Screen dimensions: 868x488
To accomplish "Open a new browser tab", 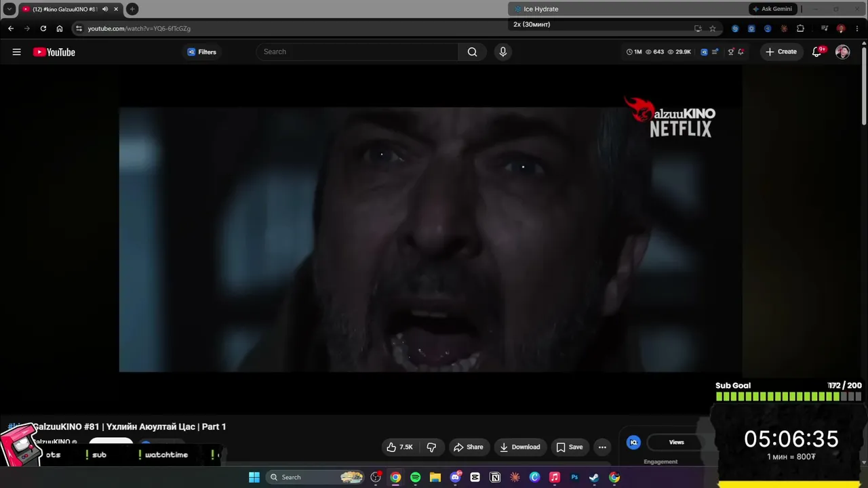I will 132,9.
